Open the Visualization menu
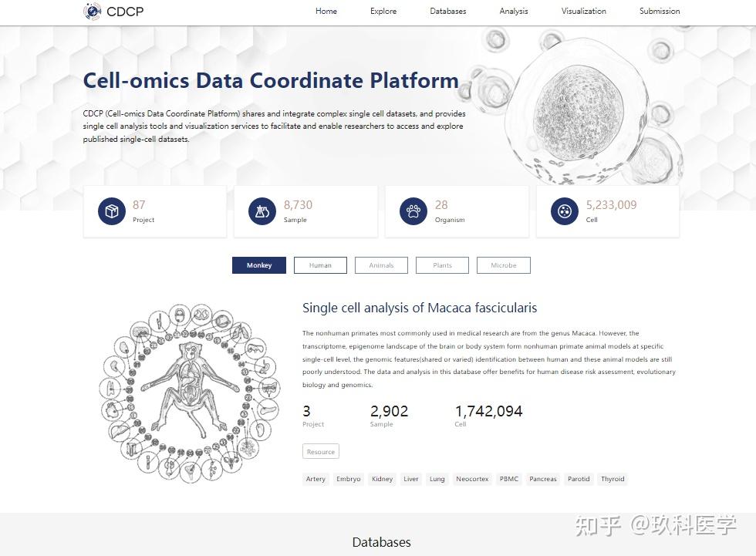Image resolution: width=756 pixels, height=556 pixels. (x=583, y=11)
